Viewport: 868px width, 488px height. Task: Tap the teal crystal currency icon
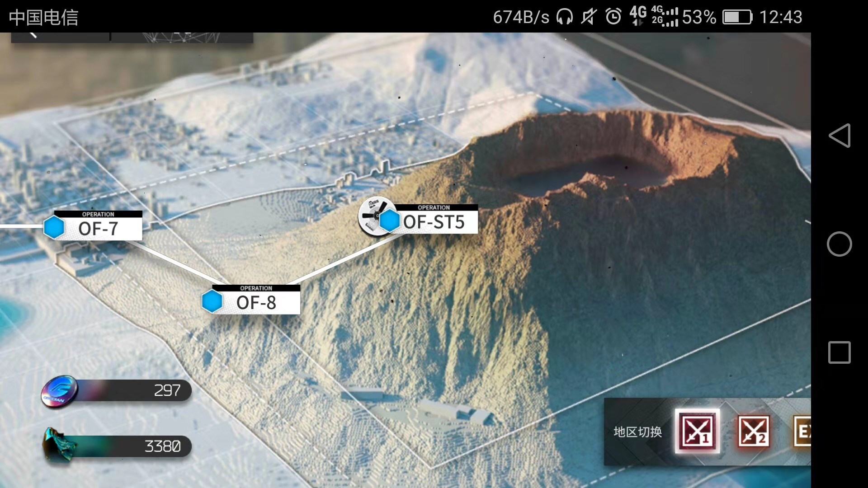(x=59, y=446)
